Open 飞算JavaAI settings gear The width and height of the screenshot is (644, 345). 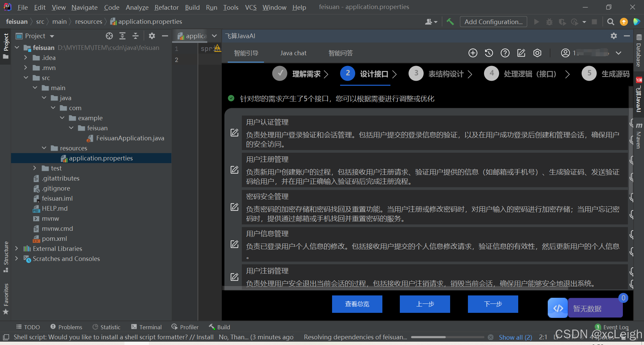[537, 53]
